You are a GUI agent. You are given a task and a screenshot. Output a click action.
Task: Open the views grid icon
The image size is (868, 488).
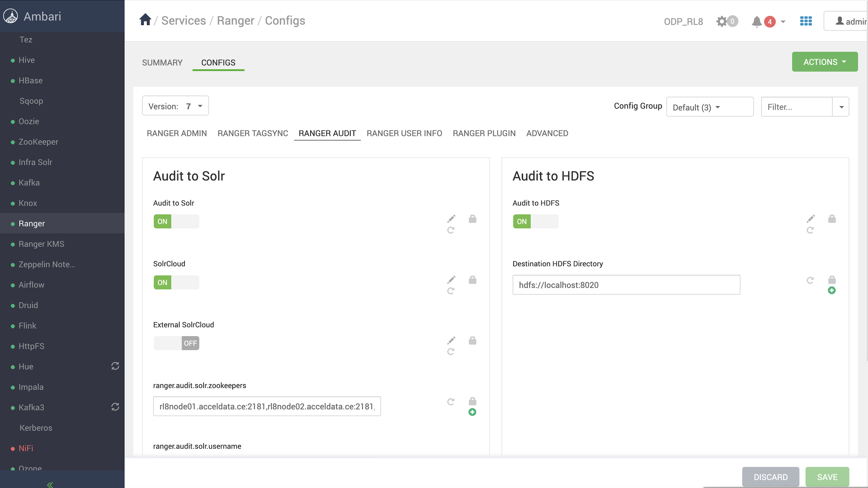click(806, 21)
